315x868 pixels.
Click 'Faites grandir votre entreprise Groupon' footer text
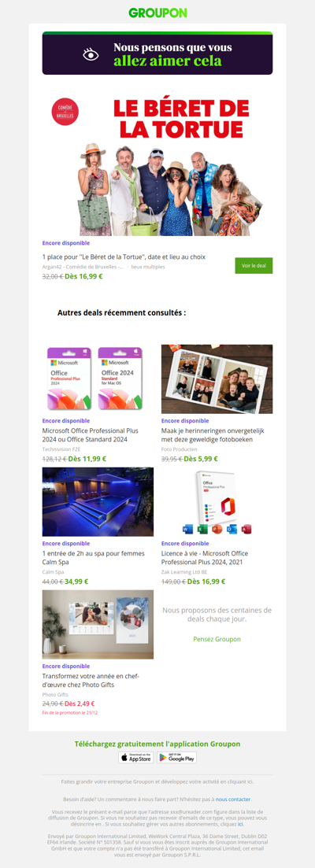point(157,781)
